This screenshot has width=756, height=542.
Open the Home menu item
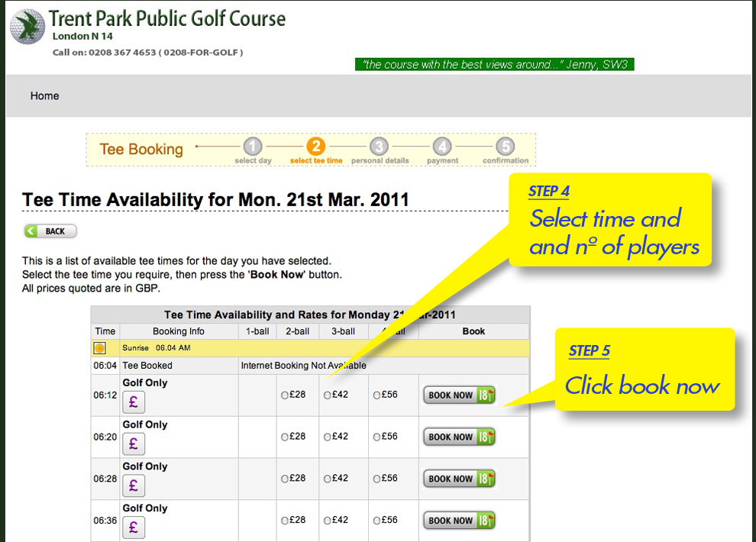coord(45,96)
